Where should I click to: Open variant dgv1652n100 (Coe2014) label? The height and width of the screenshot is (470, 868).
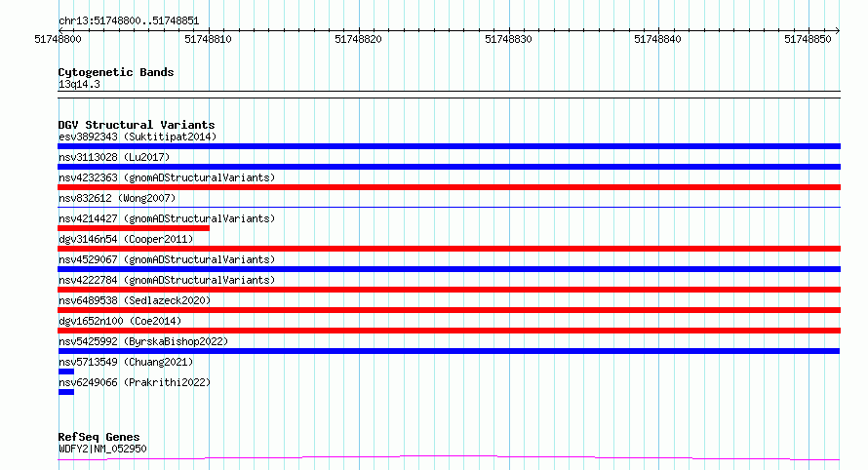(x=120, y=321)
